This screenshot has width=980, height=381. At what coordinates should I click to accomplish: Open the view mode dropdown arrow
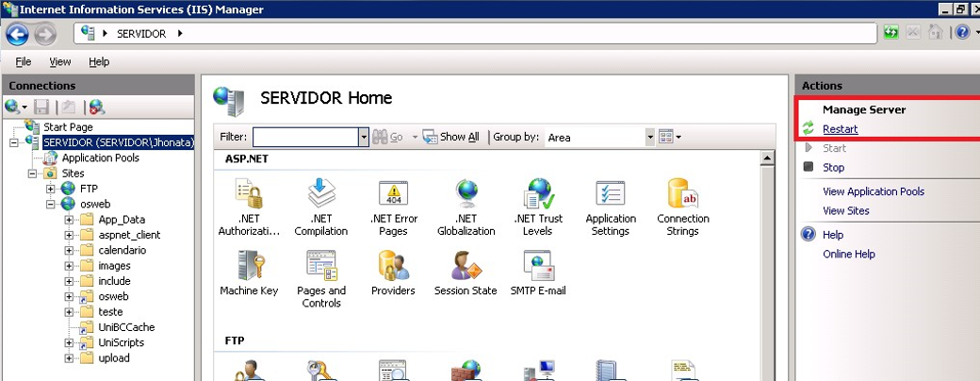(678, 137)
